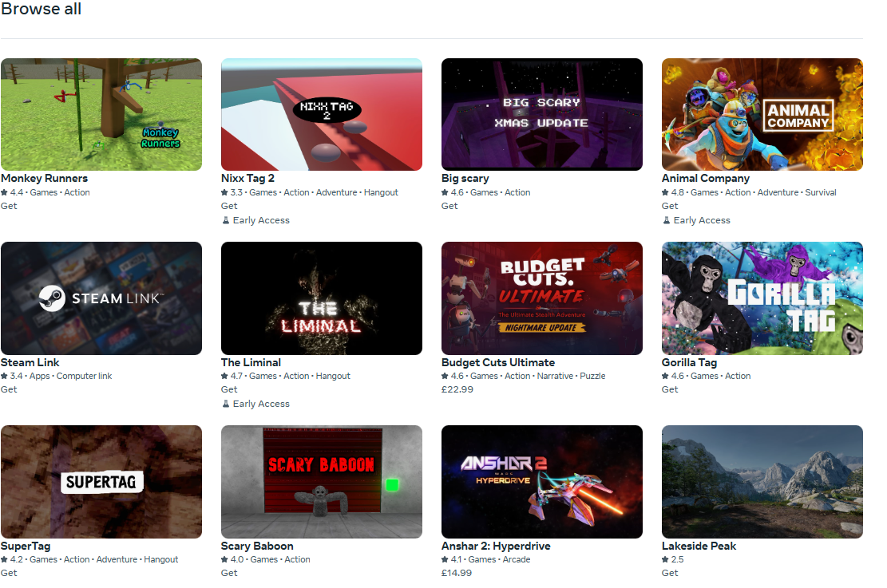This screenshot has height=588, width=887.
Task: Buy Anshar 2: Hyperdrive for £14.99
Action: click(457, 573)
